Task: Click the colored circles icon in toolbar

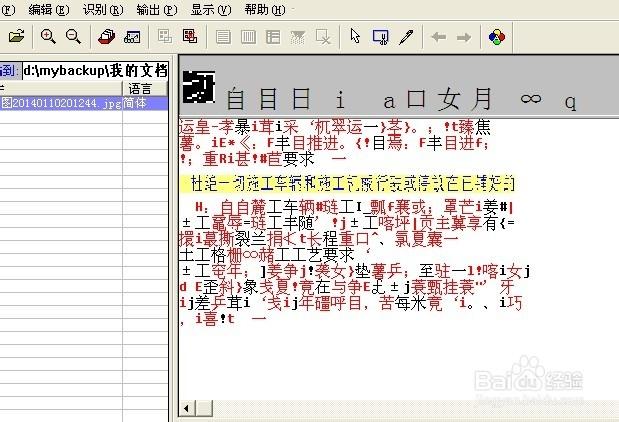Action: (x=495, y=37)
